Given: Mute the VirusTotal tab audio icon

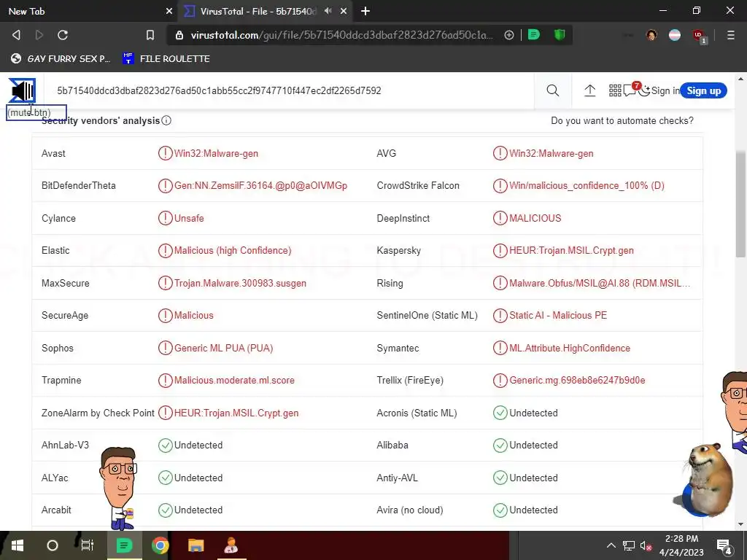Looking at the screenshot, I should pyautogui.click(x=328, y=11).
